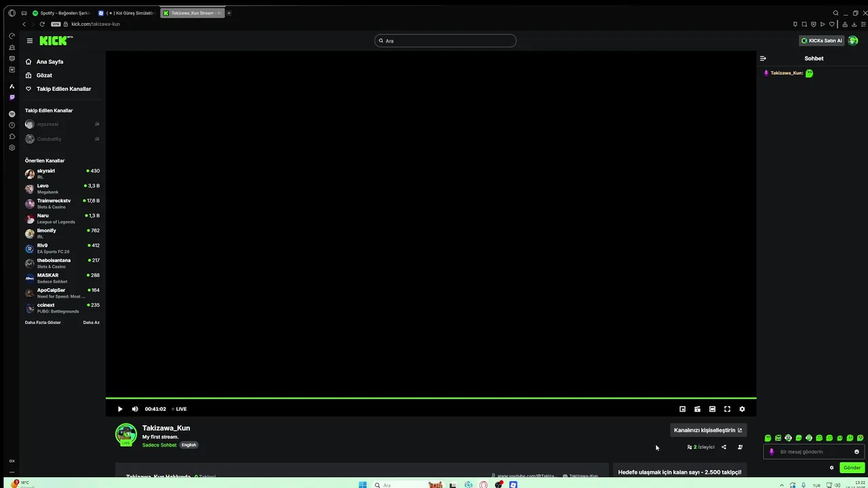Reload the page
The height and width of the screenshot is (488, 868).
pyautogui.click(x=42, y=24)
